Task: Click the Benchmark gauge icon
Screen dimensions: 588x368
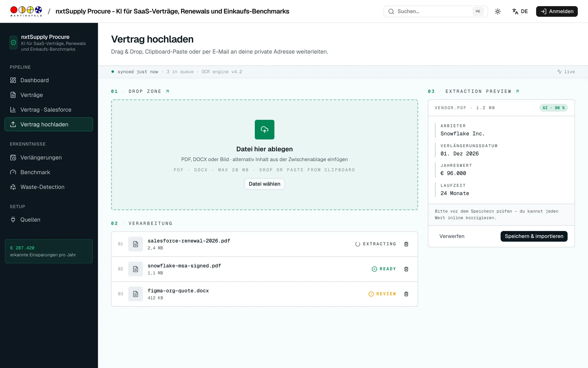Action: tap(13, 172)
